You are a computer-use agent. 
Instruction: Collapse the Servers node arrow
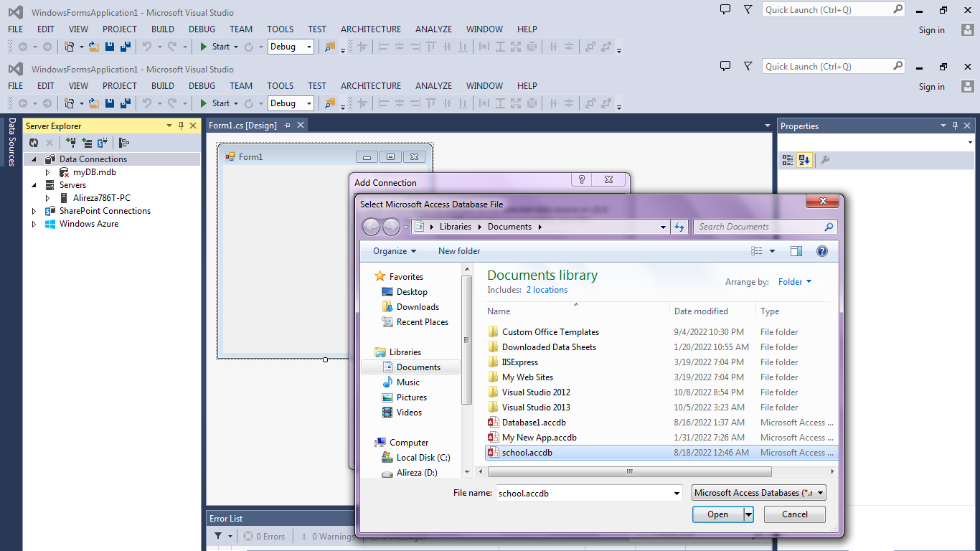[x=34, y=185]
